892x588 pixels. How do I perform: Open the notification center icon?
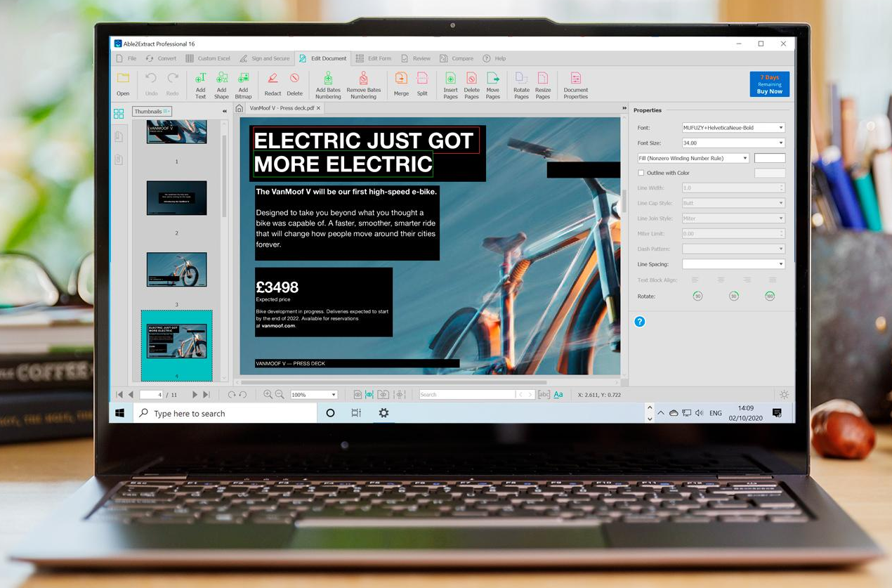click(777, 413)
